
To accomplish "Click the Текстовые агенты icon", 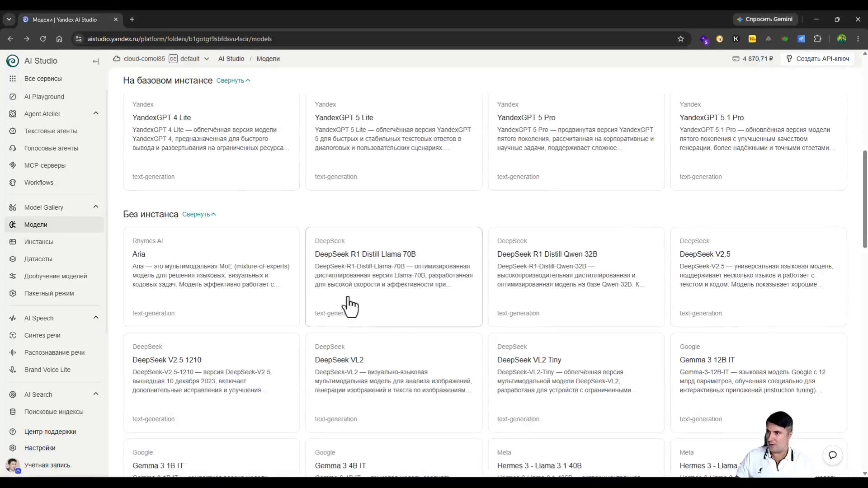I will coord(13,131).
